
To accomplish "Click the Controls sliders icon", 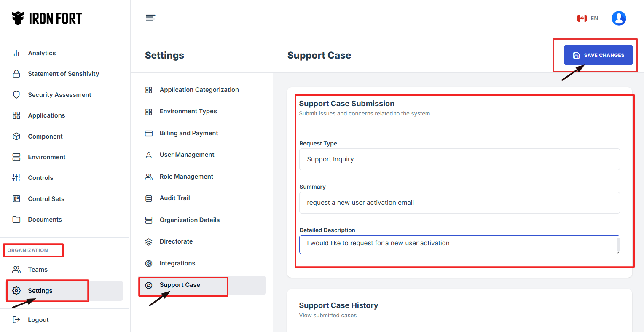I will [x=16, y=178].
